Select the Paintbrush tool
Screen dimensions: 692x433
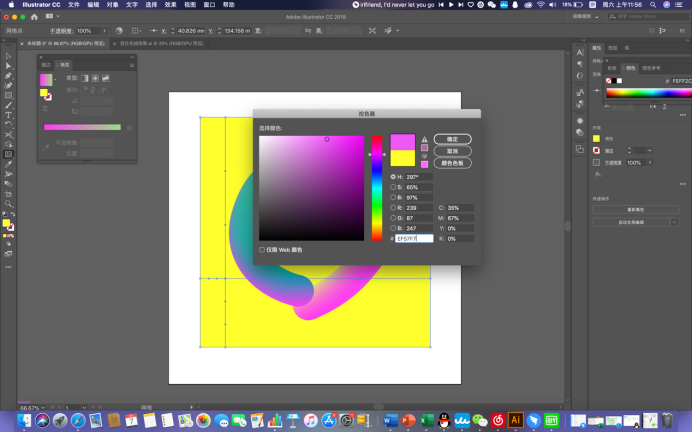pyautogui.click(x=8, y=105)
